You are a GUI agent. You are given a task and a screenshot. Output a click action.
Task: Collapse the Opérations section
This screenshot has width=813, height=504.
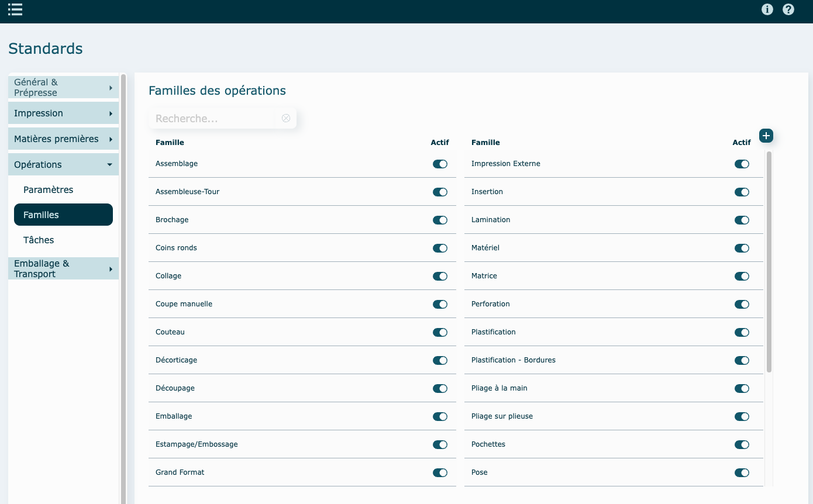(x=63, y=165)
